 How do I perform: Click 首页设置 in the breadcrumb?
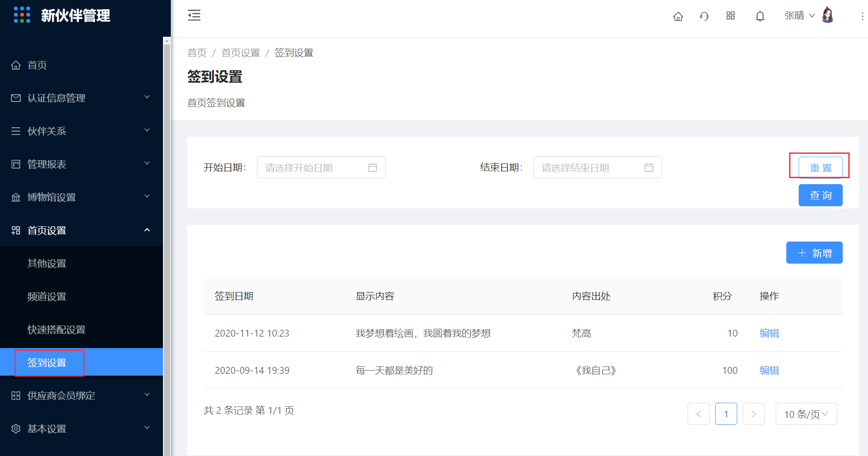pyautogui.click(x=241, y=53)
